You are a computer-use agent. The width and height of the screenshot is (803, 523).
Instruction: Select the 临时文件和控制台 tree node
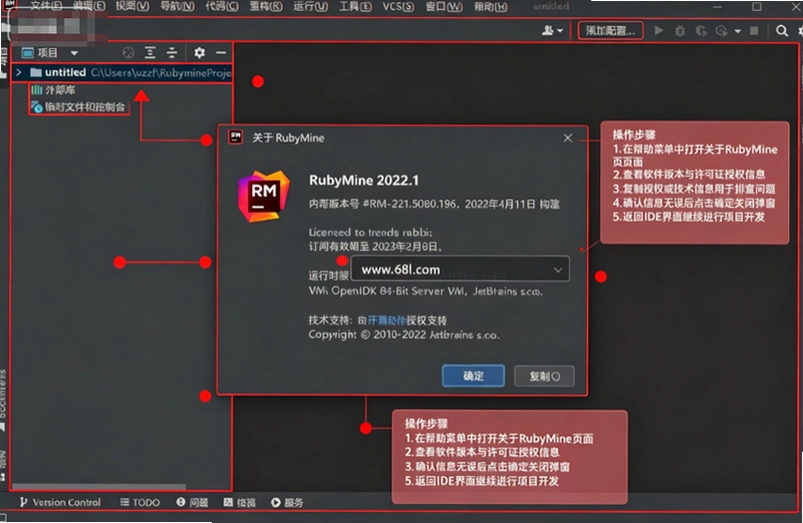(x=78, y=107)
